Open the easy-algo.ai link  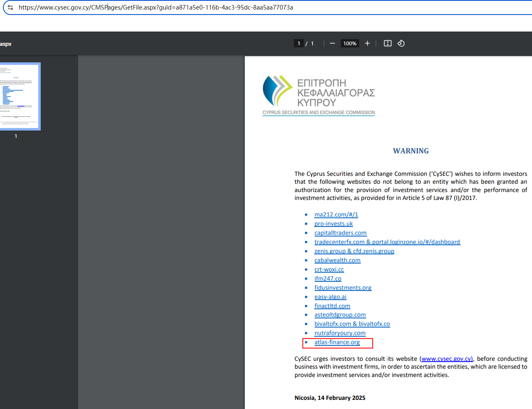click(330, 297)
